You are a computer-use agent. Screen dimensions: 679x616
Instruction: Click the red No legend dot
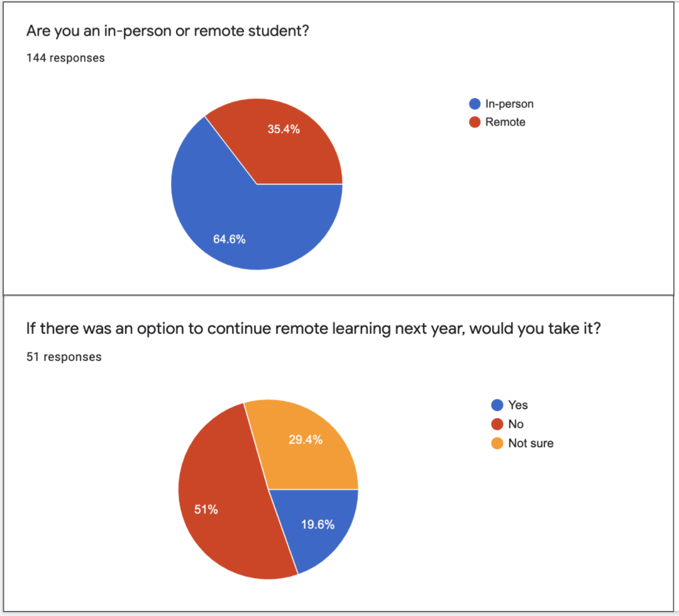[497, 424]
